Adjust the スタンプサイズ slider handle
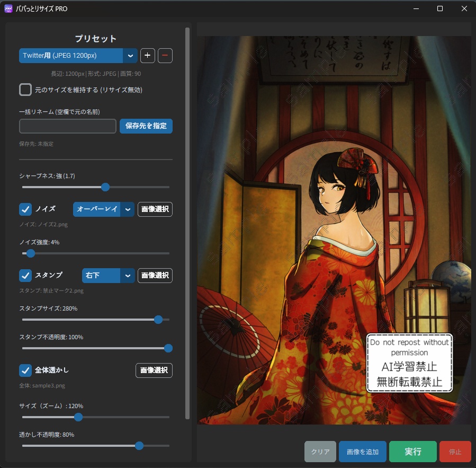The height and width of the screenshot is (468, 476). pyautogui.click(x=158, y=320)
